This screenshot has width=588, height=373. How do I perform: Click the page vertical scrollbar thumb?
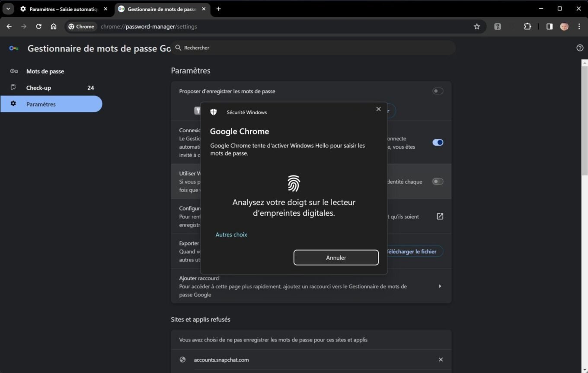(x=585, y=121)
